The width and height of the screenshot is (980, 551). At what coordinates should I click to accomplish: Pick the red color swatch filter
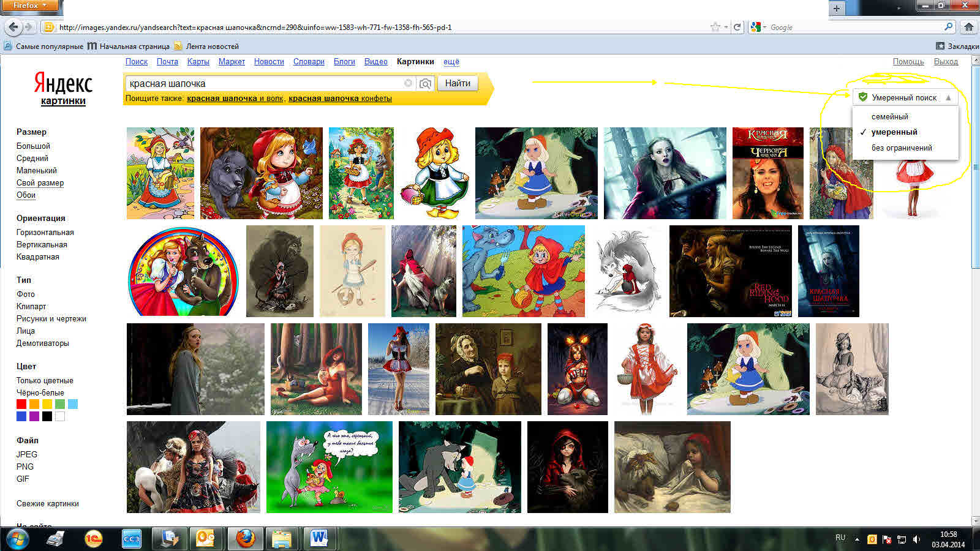(x=21, y=404)
